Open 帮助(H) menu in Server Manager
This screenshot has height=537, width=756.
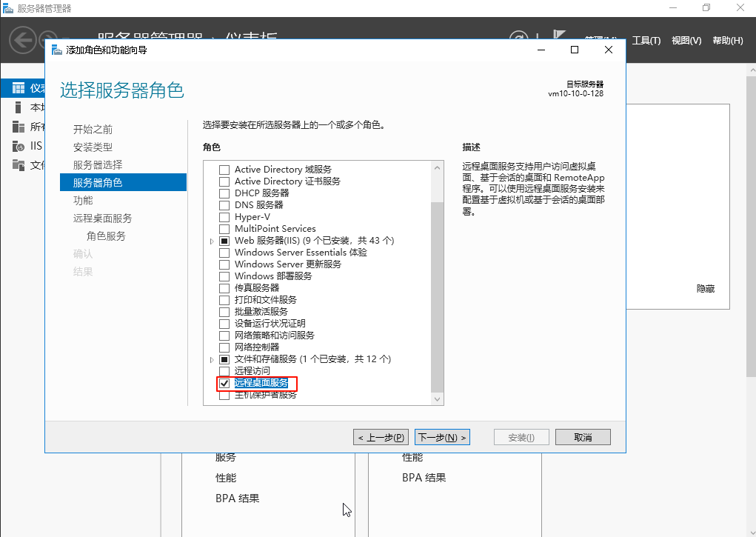728,41
